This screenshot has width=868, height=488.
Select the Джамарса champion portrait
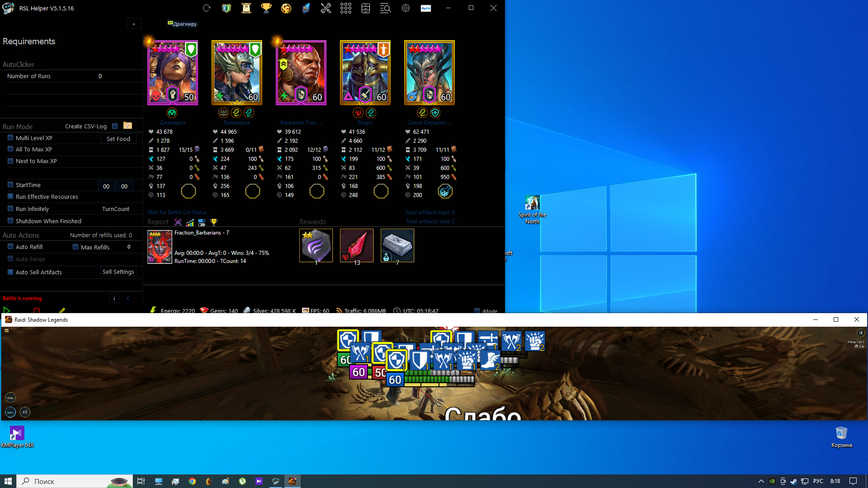(x=173, y=73)
